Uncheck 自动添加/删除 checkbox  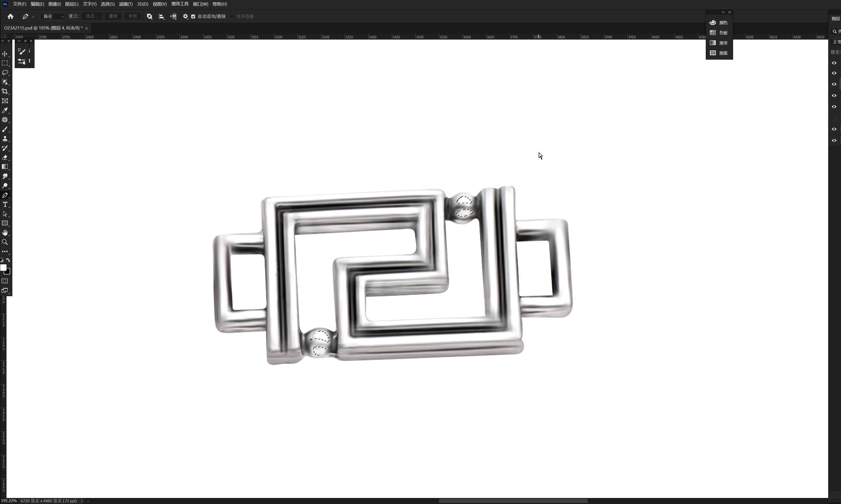(x=193, y=16)
